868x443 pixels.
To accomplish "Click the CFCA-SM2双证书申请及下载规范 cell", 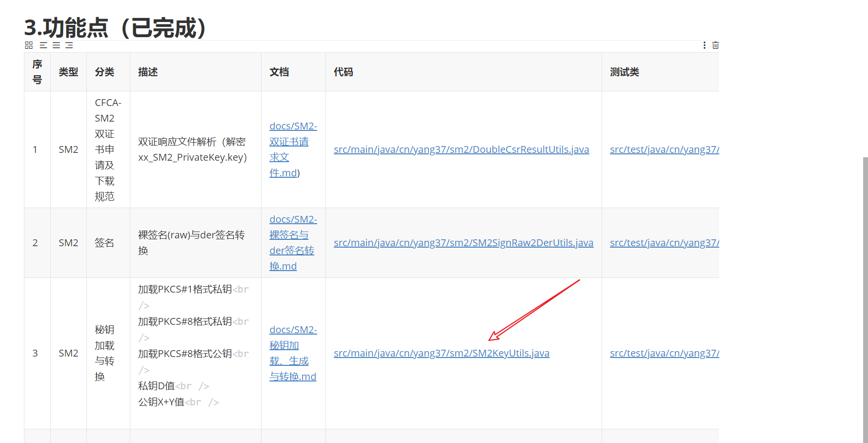I will pyautogui.click(x=108, y=149).
